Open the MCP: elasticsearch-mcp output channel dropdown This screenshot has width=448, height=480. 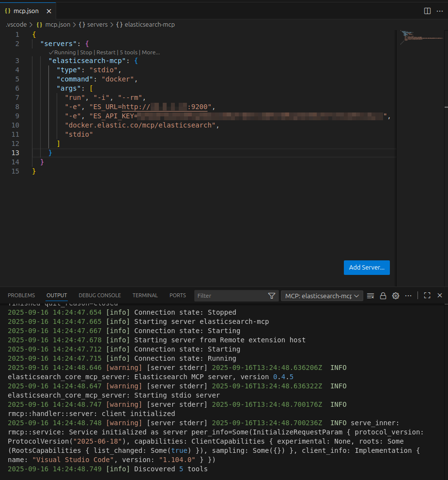tap(322, 296)
